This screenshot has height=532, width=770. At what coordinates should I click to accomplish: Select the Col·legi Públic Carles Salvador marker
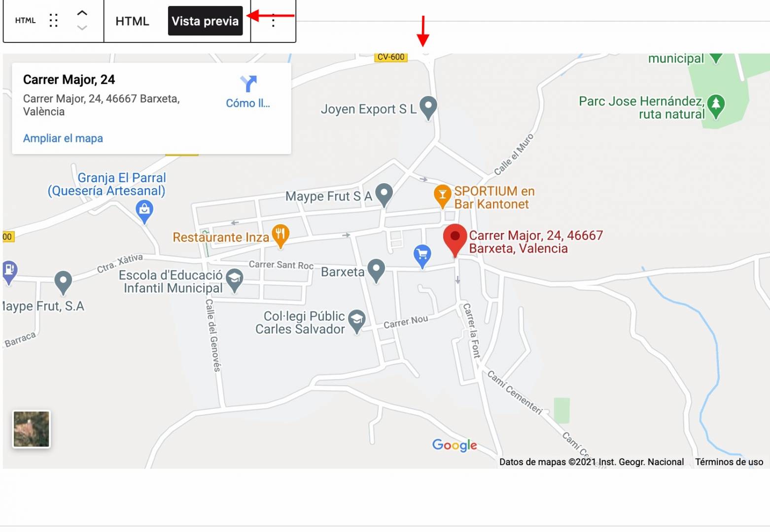[x=356, y=322]
